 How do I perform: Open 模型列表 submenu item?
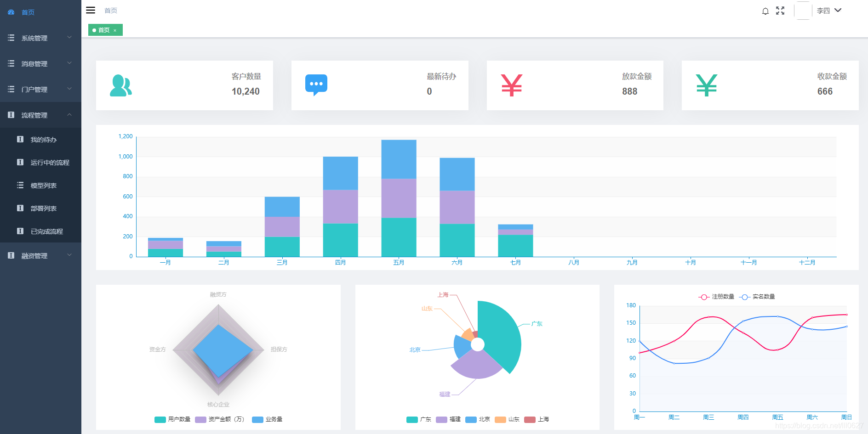40,185
